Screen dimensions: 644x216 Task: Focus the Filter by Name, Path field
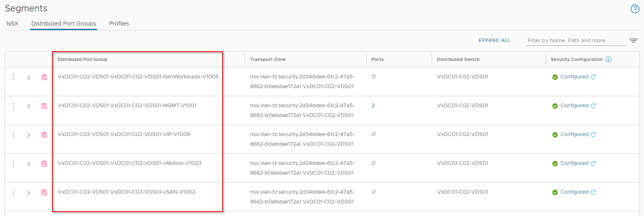coord(576,41)
